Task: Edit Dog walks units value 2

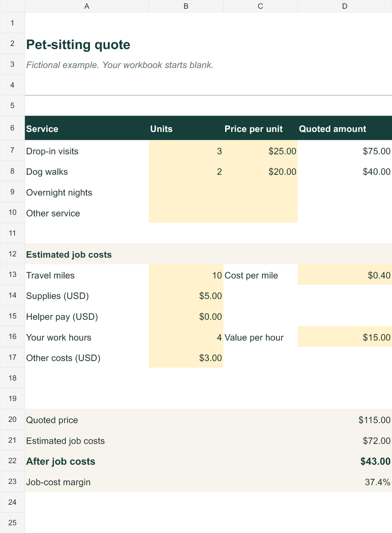Action: (186, 171)
